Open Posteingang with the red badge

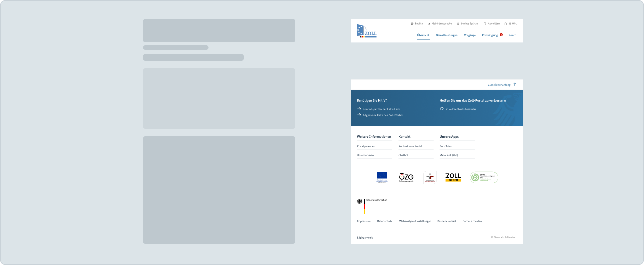tap(490, 35)
